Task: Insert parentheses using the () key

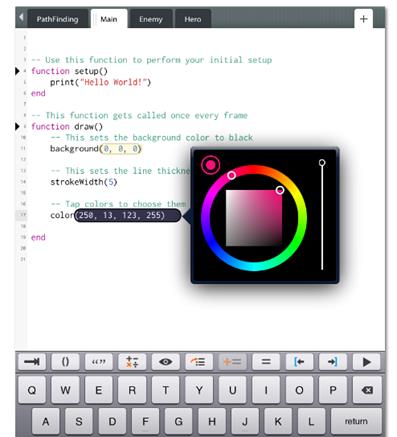Action: coord(65,362)
